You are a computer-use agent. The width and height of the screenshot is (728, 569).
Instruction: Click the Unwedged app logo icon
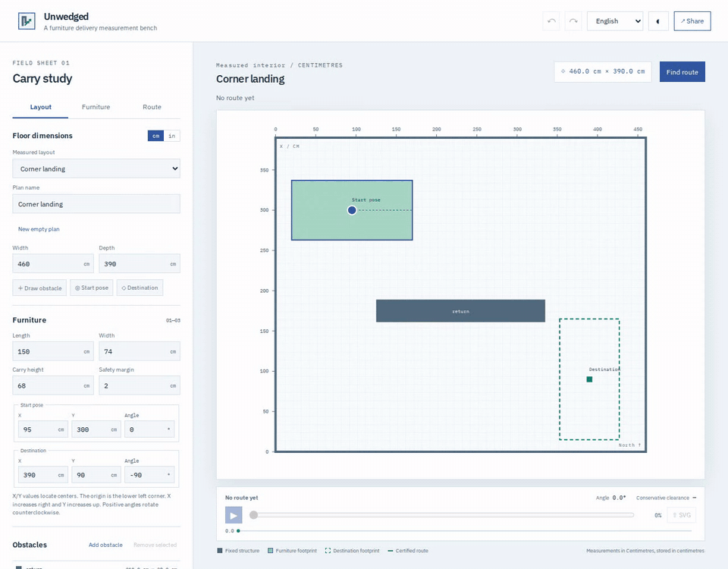point(27,21)
